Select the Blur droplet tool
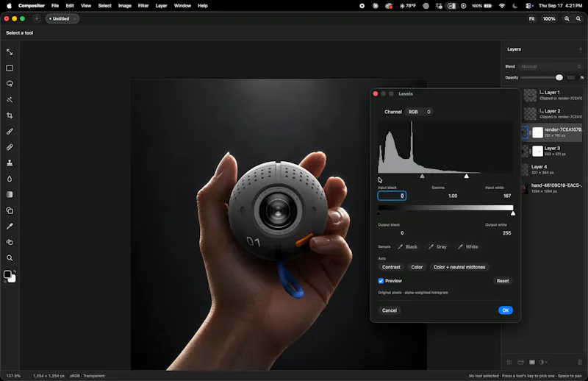Screen dimensions: 588x381 tap(10, 179)
